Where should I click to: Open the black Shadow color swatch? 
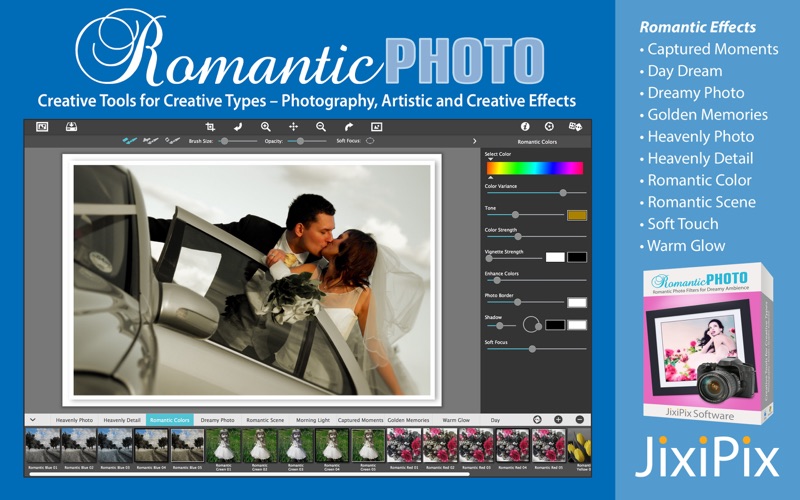(x=555, y=325)
